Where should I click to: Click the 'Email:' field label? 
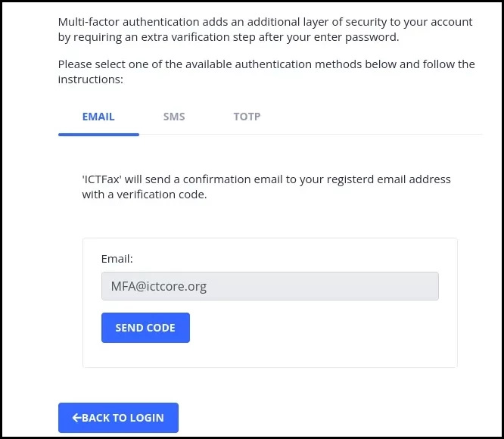[x=117, y=259]
